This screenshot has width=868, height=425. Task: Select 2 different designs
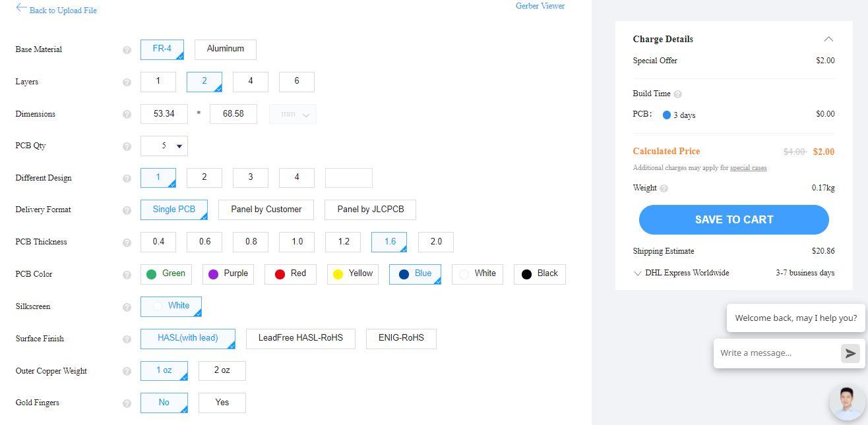coord(204,178)
